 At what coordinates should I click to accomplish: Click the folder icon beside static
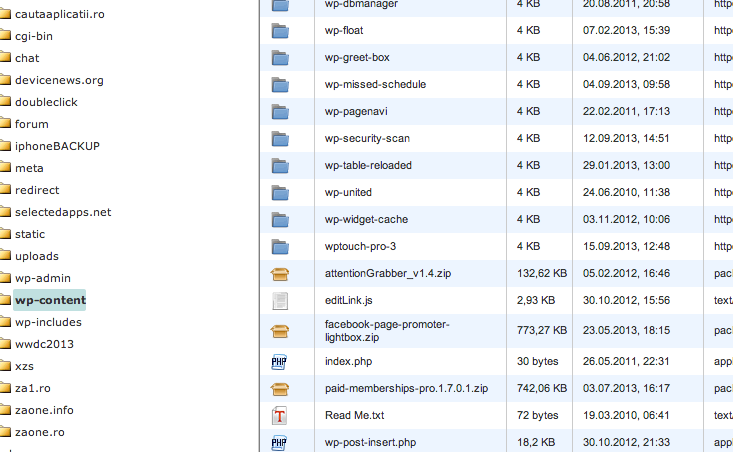click(5, 233)
